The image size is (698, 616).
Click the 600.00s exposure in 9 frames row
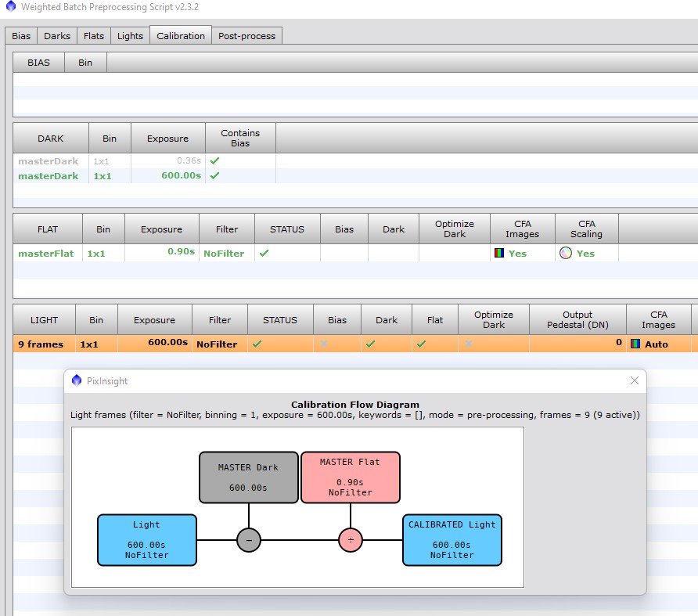tap(167, 343)
